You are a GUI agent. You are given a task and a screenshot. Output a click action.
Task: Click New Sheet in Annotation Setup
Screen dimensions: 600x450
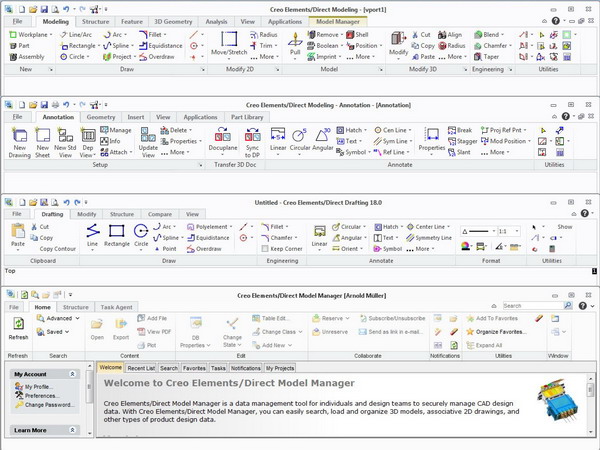42,143
